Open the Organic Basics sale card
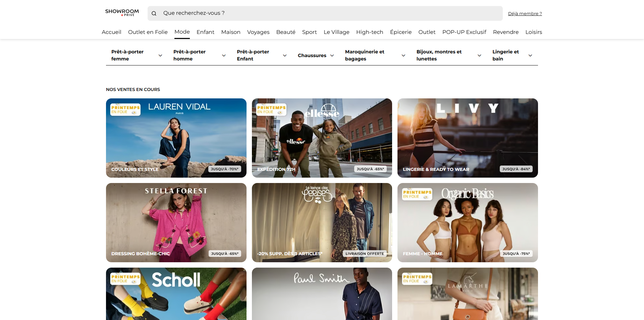Image resolution: width=644 pixels, height=320 pixels. coord(468,223)
